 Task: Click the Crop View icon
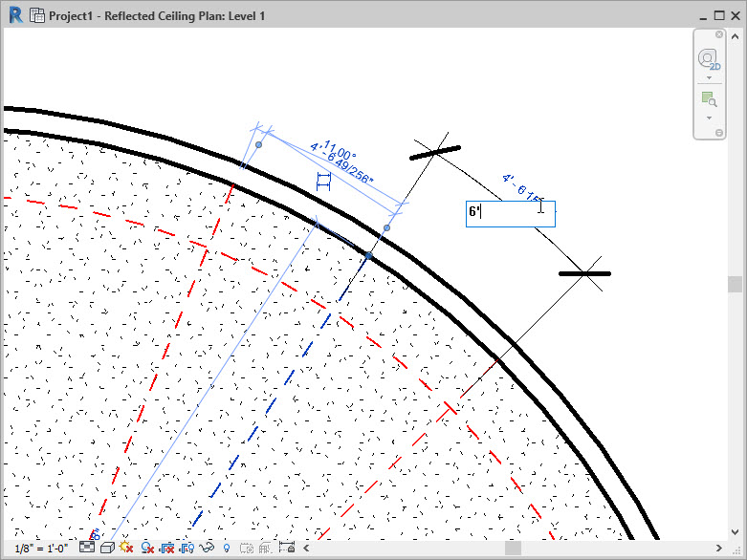(167, 548)
